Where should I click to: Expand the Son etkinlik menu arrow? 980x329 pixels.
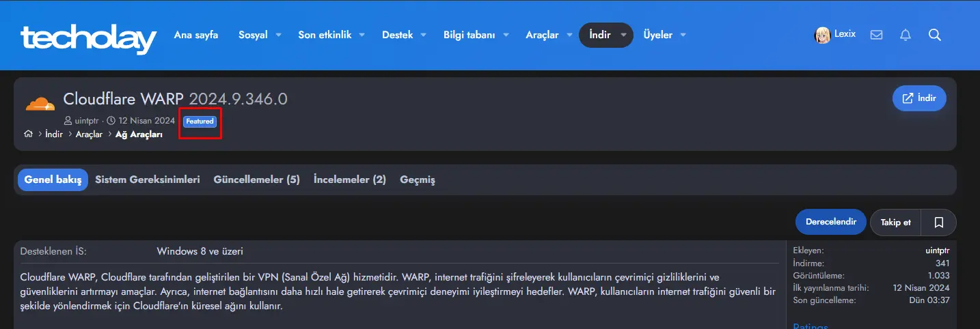[362, 35]
